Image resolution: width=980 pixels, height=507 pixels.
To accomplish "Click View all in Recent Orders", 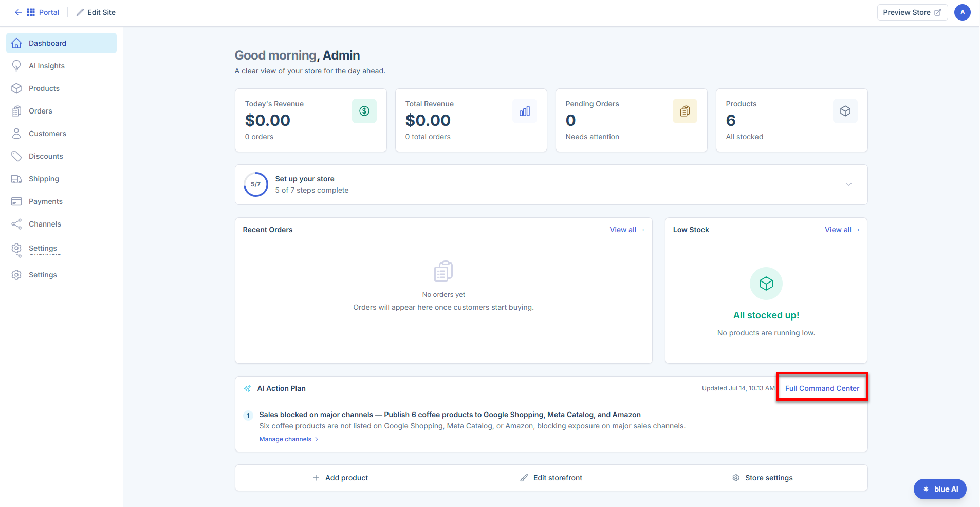I will [627, 230].
